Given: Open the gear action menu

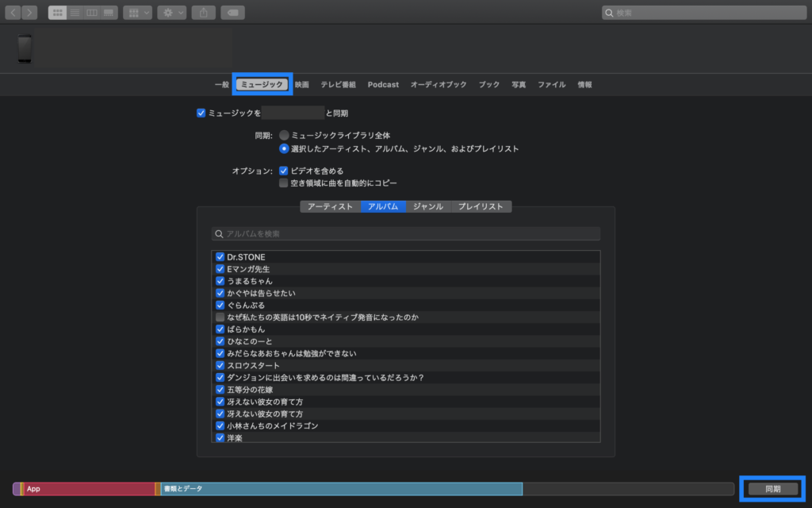Looking at the screenshot, I should pos(172,13).
